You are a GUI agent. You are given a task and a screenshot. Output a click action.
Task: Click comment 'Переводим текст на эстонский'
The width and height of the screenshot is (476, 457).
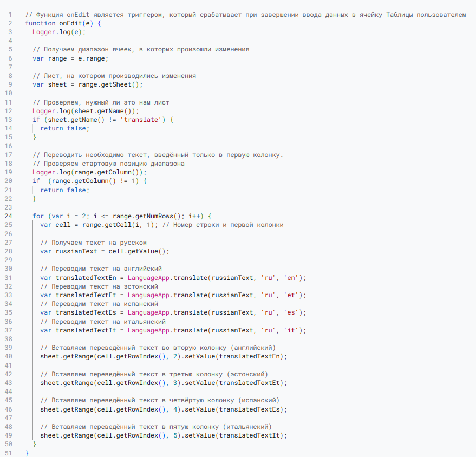click(x=99, y=287)
